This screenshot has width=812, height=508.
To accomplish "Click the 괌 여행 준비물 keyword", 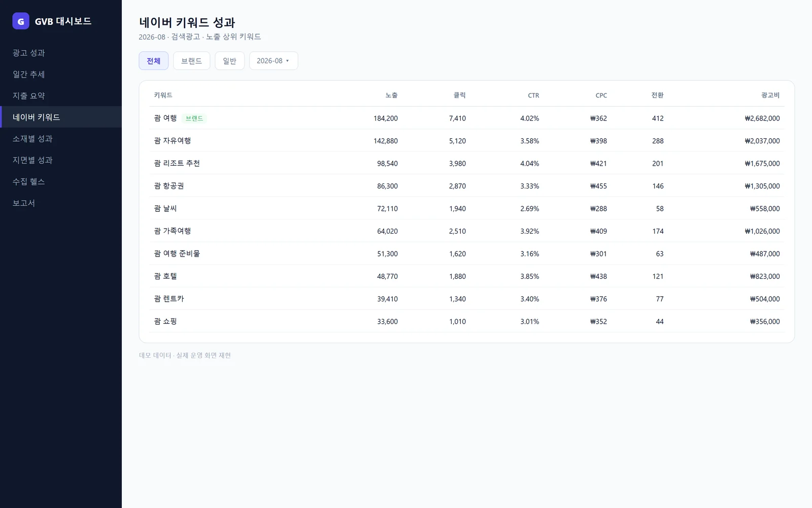I will [x=177, y=253].
